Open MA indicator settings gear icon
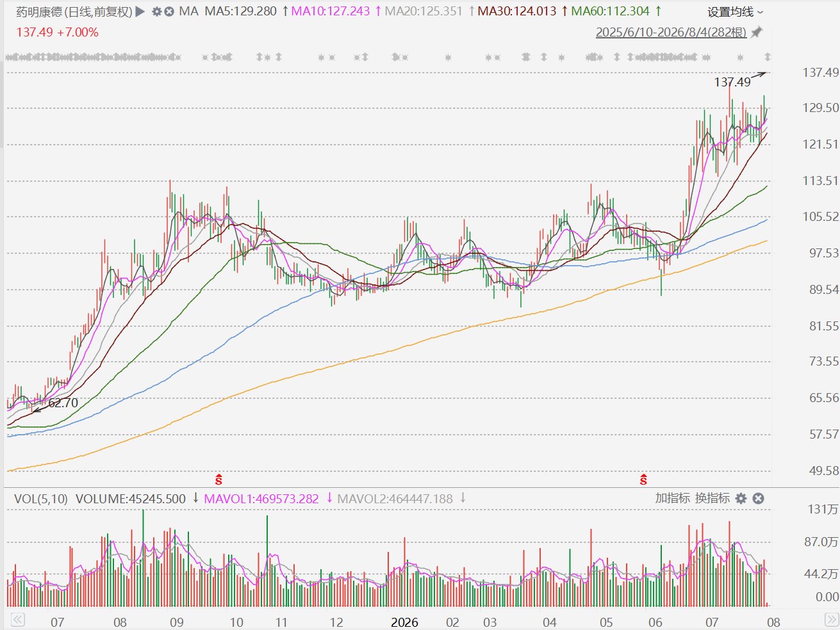The width and height of the screenshot is (840, 630). pos(156,12)
